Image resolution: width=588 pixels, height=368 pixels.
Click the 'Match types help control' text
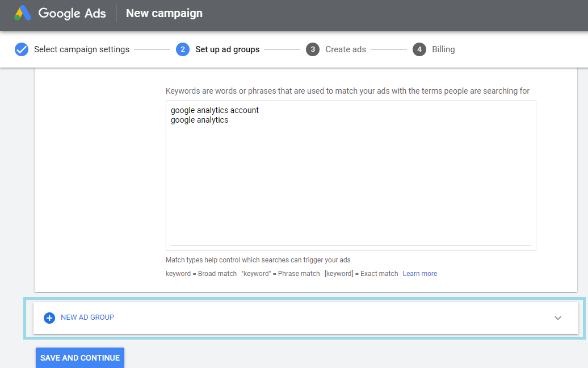258,260
